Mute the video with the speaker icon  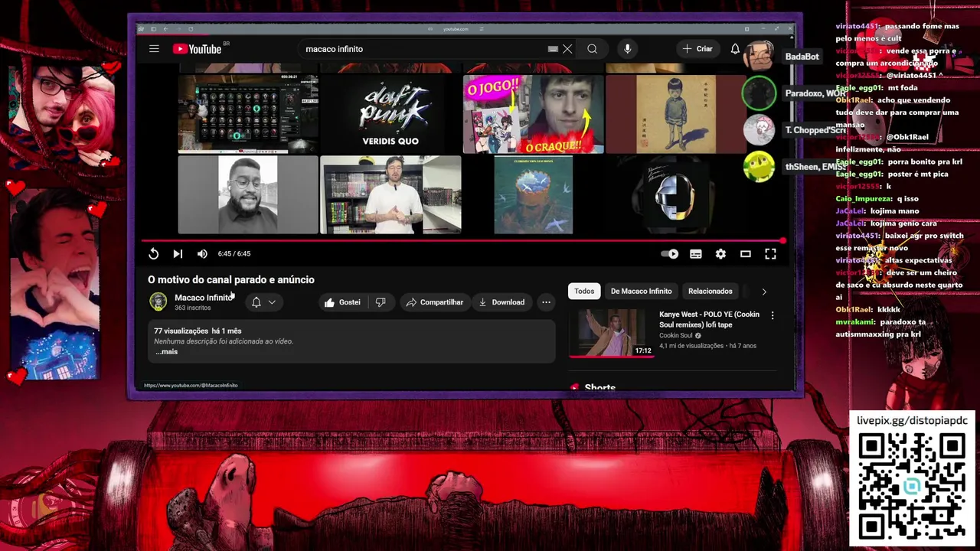click(x=202, y=254)
